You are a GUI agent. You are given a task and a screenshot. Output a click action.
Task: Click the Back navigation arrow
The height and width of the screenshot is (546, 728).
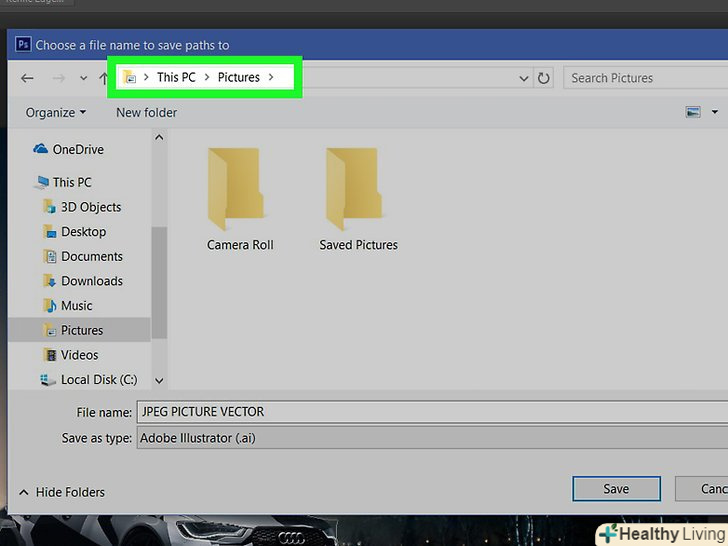click(27, 78)
